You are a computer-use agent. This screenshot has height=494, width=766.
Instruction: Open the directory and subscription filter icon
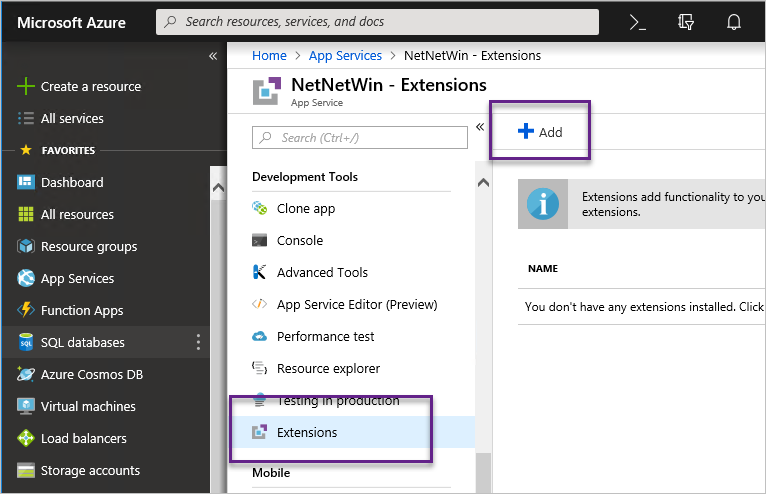686,22
